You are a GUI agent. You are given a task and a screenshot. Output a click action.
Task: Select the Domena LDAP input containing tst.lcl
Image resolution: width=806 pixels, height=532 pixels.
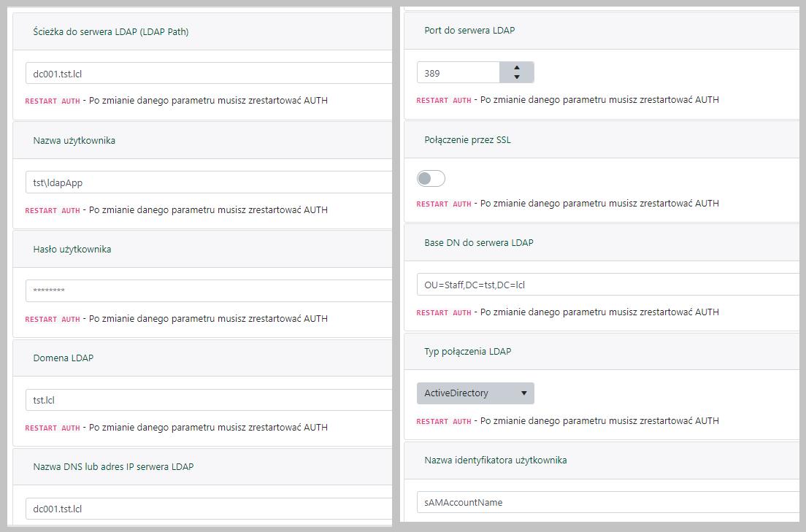(208, 400)
